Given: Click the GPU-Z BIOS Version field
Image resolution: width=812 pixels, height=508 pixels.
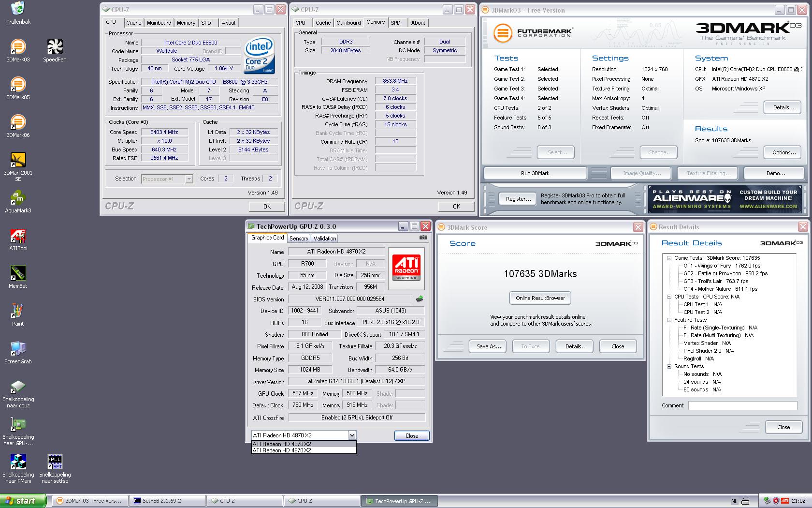Looking at the screenshot, I should coord(350,299).
